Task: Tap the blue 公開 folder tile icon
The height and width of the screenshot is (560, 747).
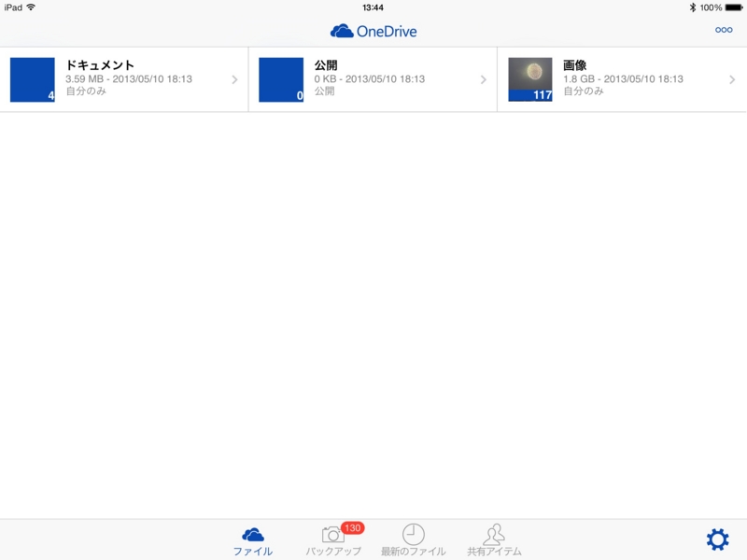Action: 281,78
